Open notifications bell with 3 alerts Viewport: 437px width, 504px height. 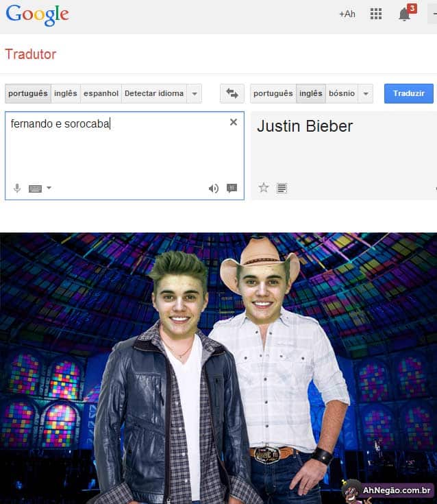tap(406, 13)
